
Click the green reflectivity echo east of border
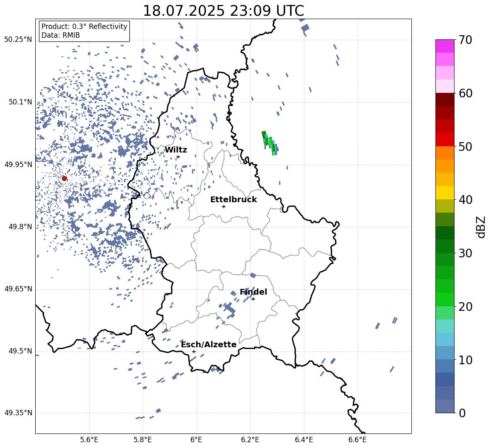tap(270, 143)
